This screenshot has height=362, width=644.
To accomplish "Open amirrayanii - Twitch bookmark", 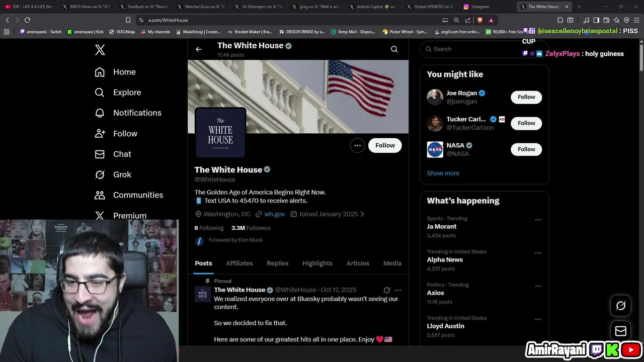I will (x=41, y=32).
